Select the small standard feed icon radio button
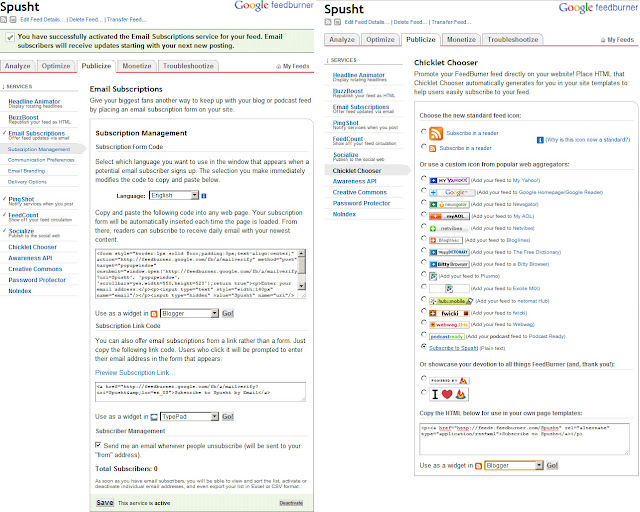The height and width of the screenshot is (512, 640). tap(424, 146)
